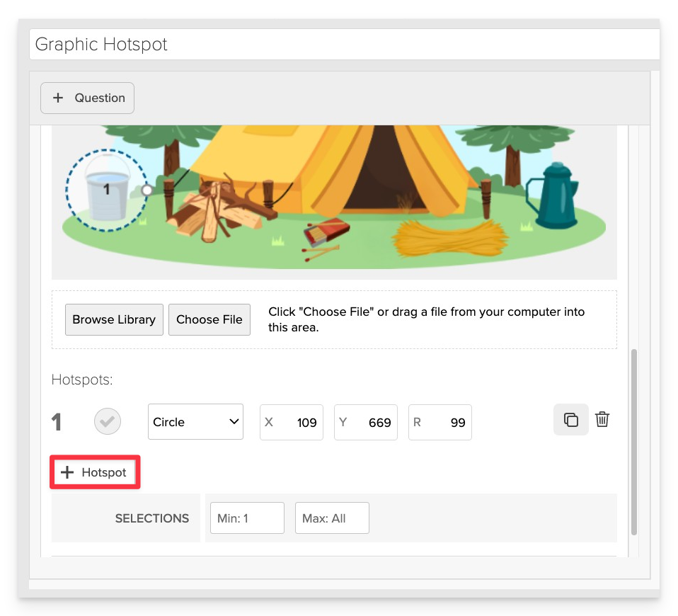Click the "Hotspots:" label
The width and height of the screenshot is (678, 616).
pyautogui.click(x=82, y=380)
